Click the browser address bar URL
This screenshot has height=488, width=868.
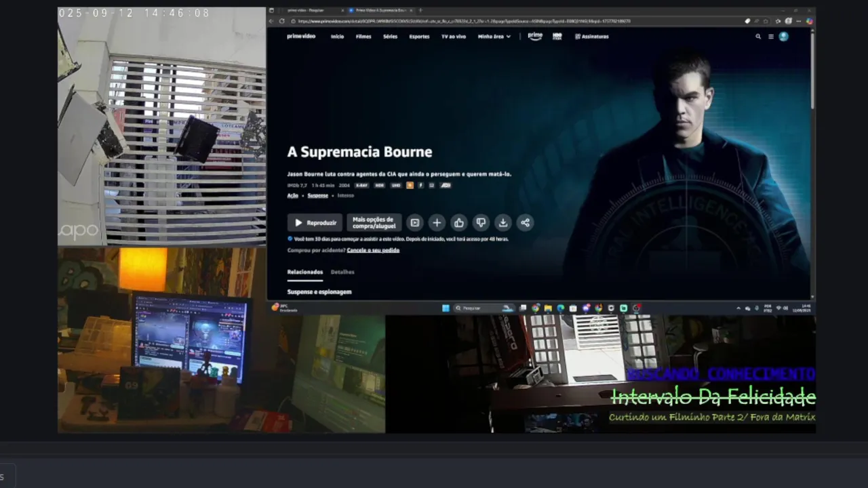pos(465,21)
